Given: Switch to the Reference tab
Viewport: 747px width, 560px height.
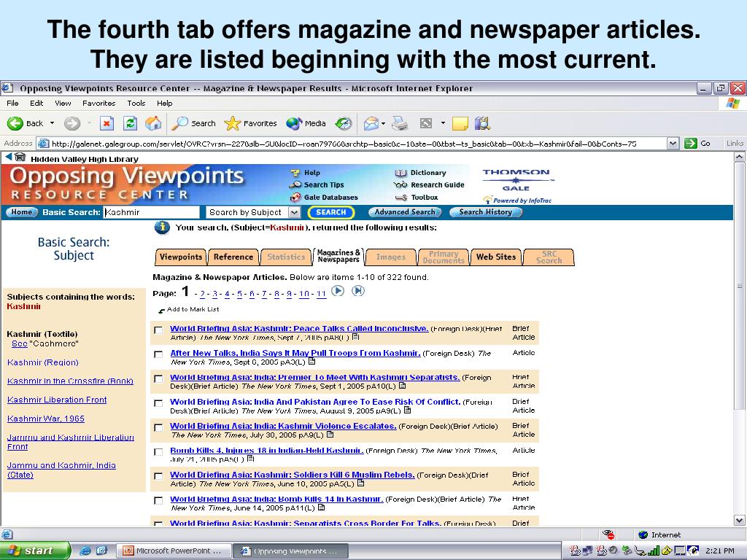Looking at the screenshot, I should [x=233, y=257].
